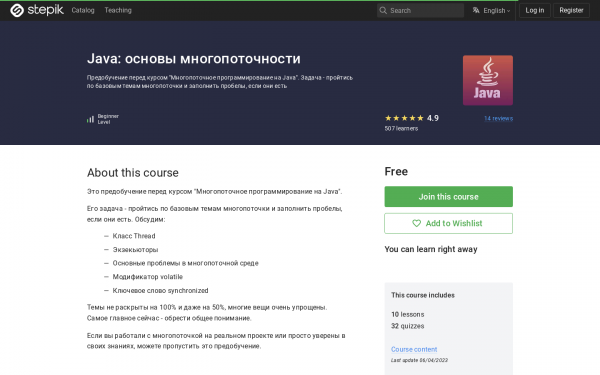
Task: Click the Java course thumbnail
Action: [x=488, y=80]
